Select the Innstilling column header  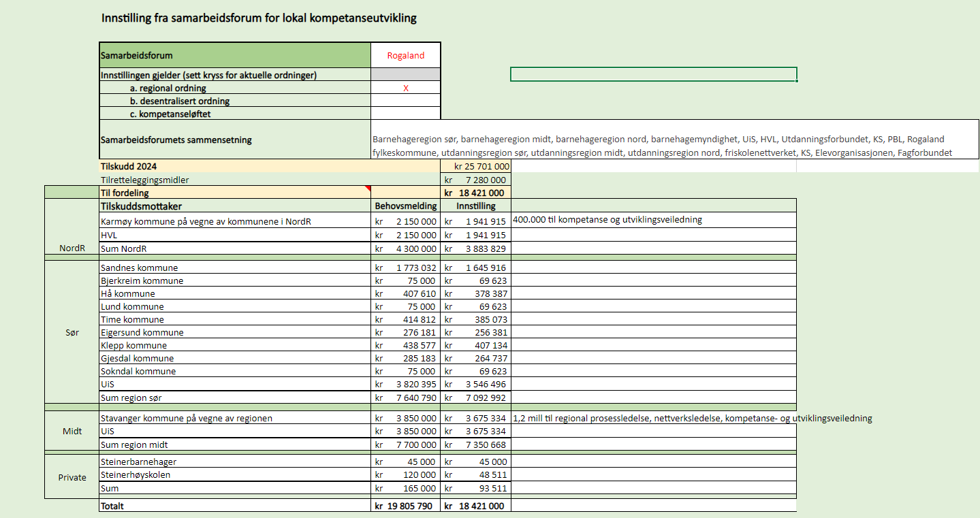point(475,206)
